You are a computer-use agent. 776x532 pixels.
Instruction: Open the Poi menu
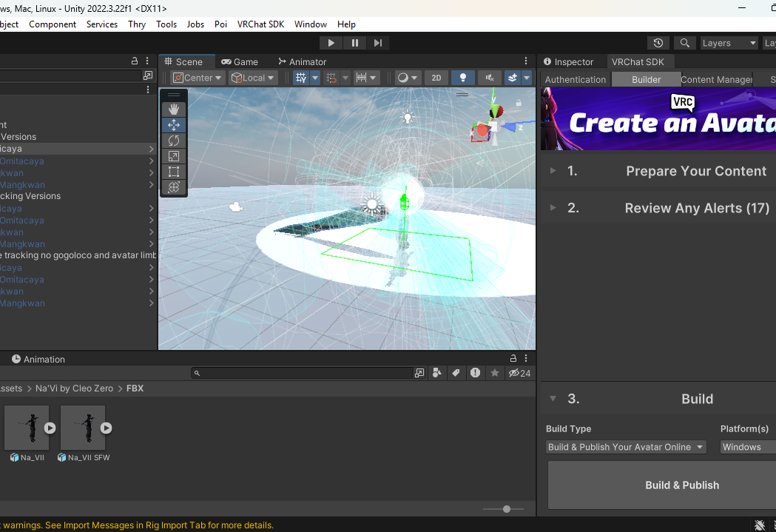(x=220, y=24)
